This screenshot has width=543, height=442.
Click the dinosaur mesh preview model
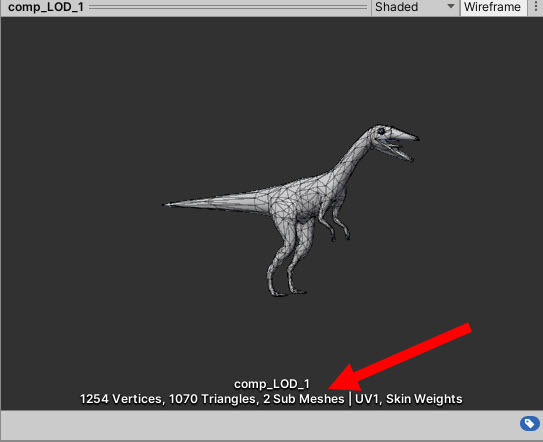291,210
